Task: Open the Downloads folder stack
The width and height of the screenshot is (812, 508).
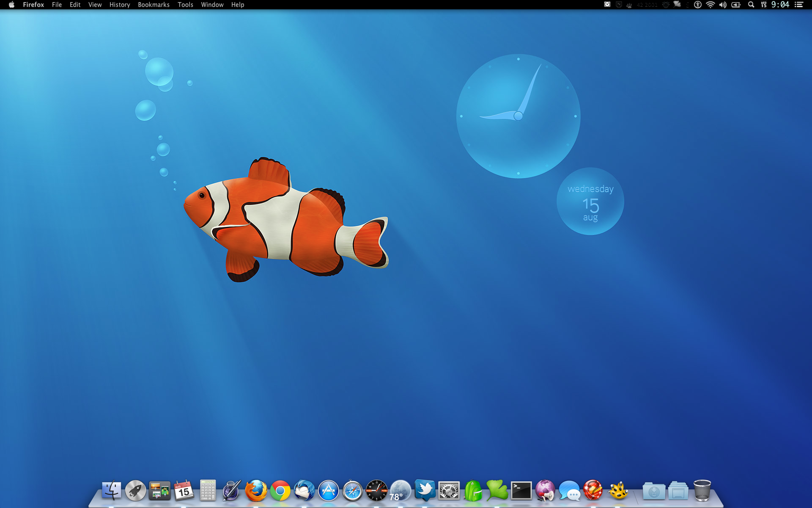Action: (x=653, y=491)
